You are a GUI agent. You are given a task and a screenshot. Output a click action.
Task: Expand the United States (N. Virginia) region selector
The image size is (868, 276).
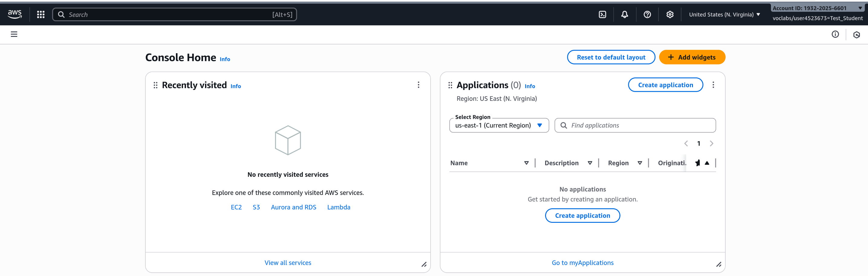pos(724,15)
